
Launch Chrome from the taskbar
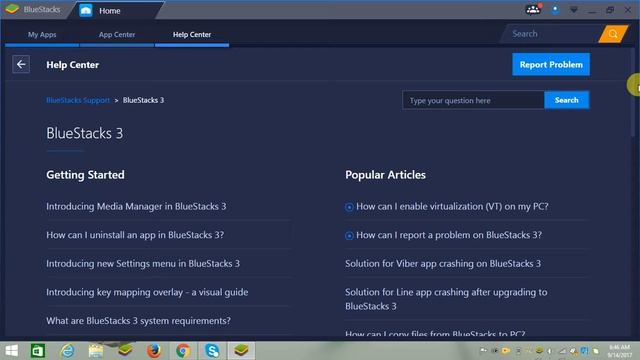183,351
